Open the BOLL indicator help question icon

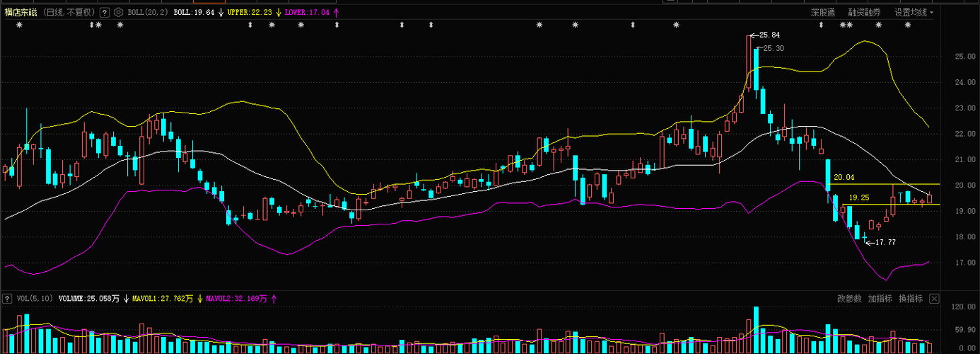[105, 12]
